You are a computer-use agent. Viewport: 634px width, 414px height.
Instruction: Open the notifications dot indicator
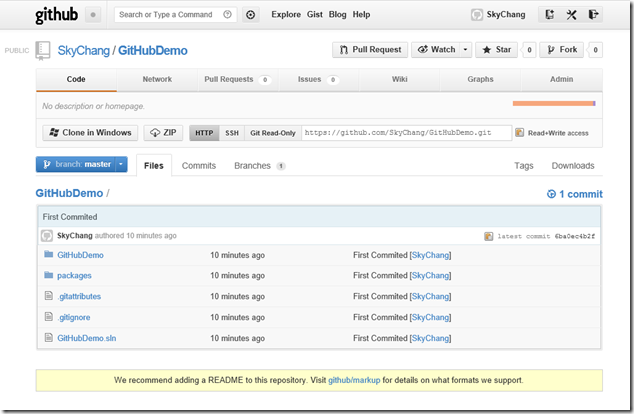(x=93, y=15)
